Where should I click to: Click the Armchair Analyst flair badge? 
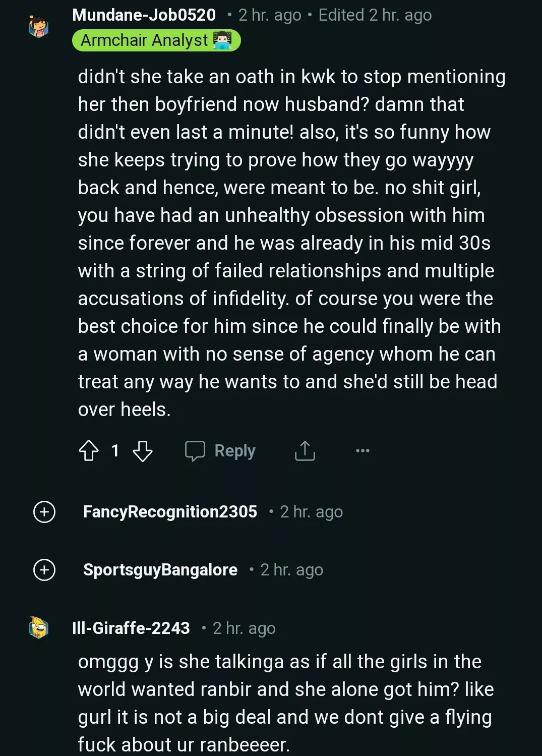click(x=156, y=41)
